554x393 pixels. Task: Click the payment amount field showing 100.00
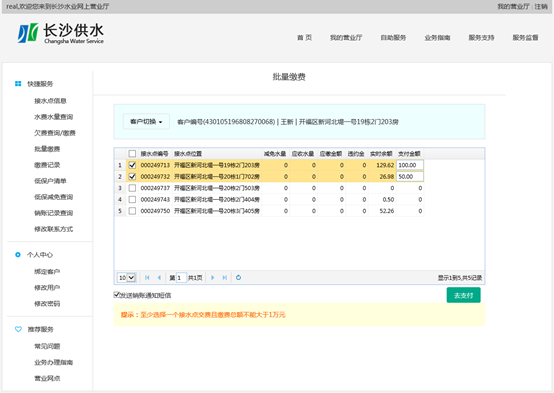(x=410, y=165)
